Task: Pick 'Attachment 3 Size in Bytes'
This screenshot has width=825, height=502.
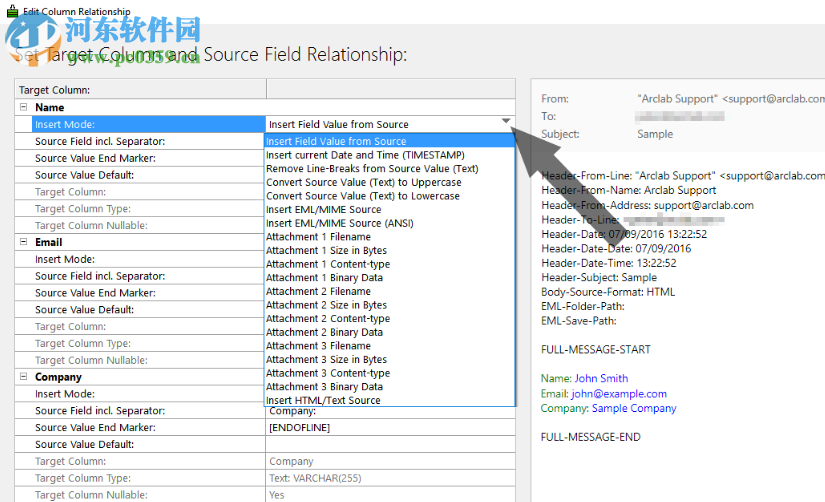Action: 389,359
